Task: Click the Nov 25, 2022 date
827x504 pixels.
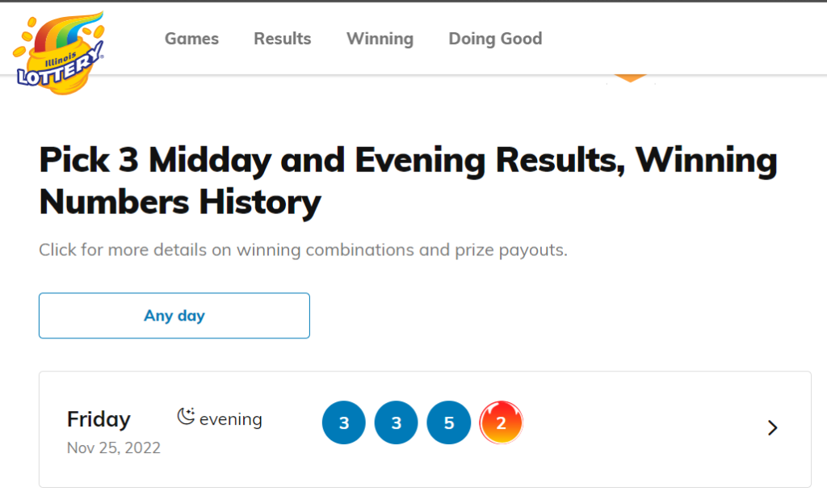Action: [114, 447]
